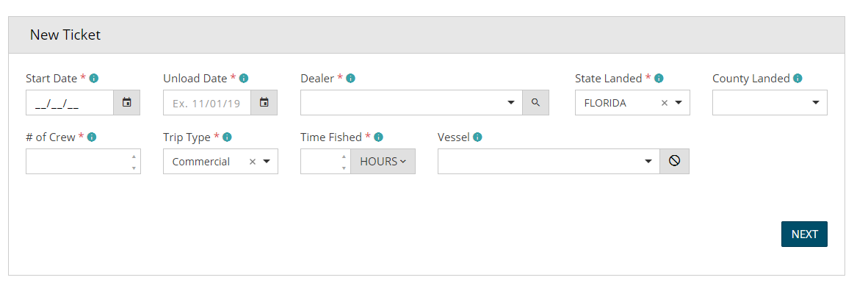Click the Time Fished number field

[x=320, y=162]
